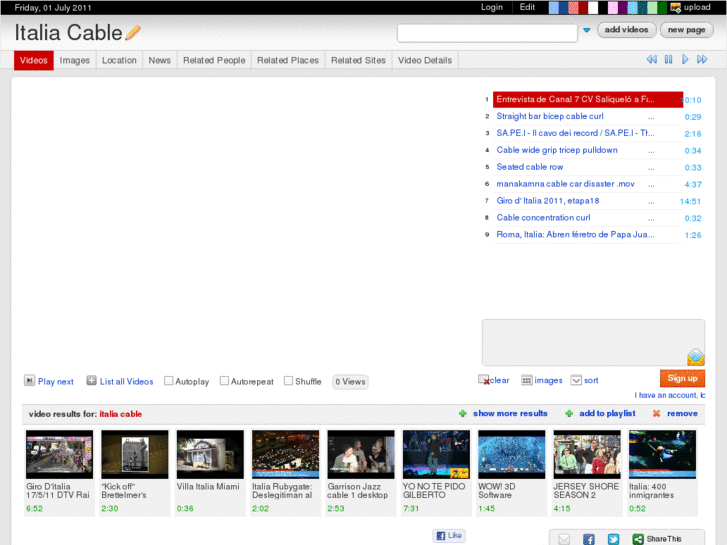727x545 pixels.
Task: Open options dots for Cable concentration curl
Action: coord(651,219)
